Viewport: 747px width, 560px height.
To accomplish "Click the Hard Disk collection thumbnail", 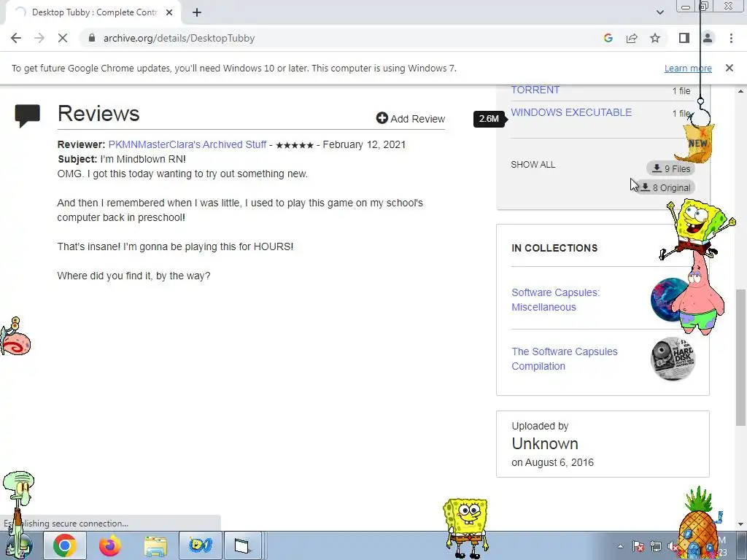I will pos(673,359).
